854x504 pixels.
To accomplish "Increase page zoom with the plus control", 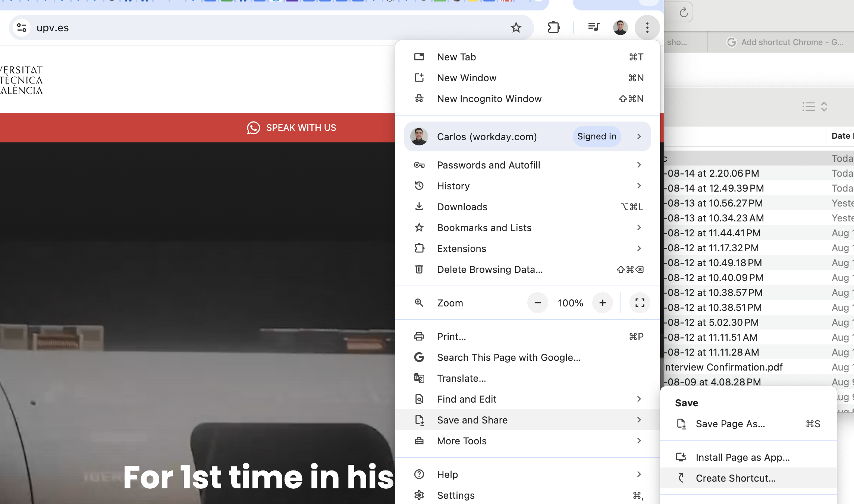I will point(603,303).
